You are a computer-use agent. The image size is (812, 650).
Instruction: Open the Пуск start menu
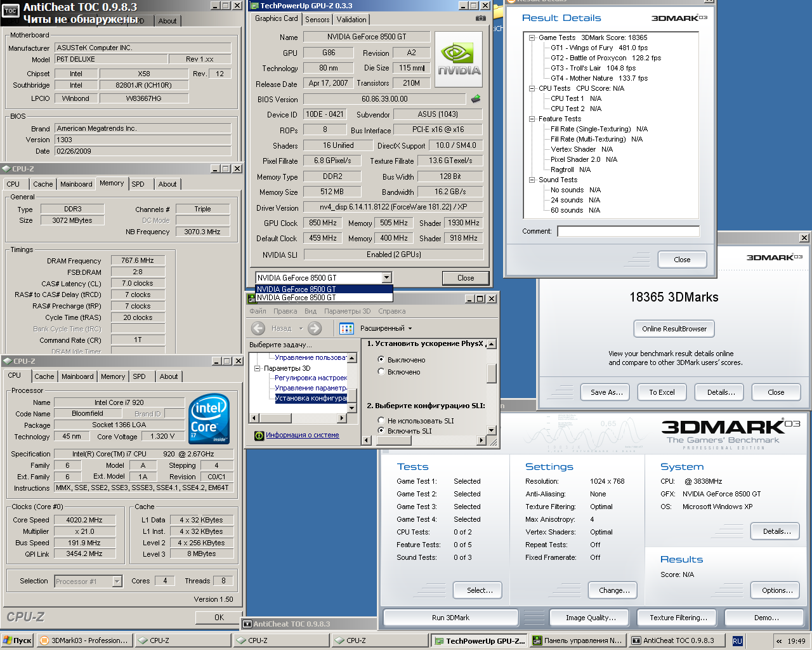click(17, 640)
